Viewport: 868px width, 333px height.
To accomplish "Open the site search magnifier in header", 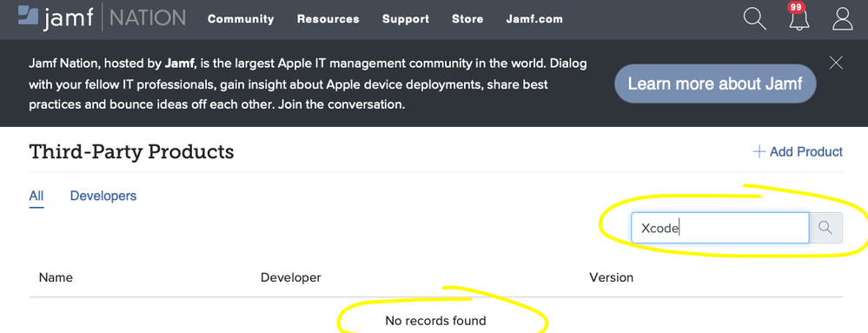I will [754, 19].
